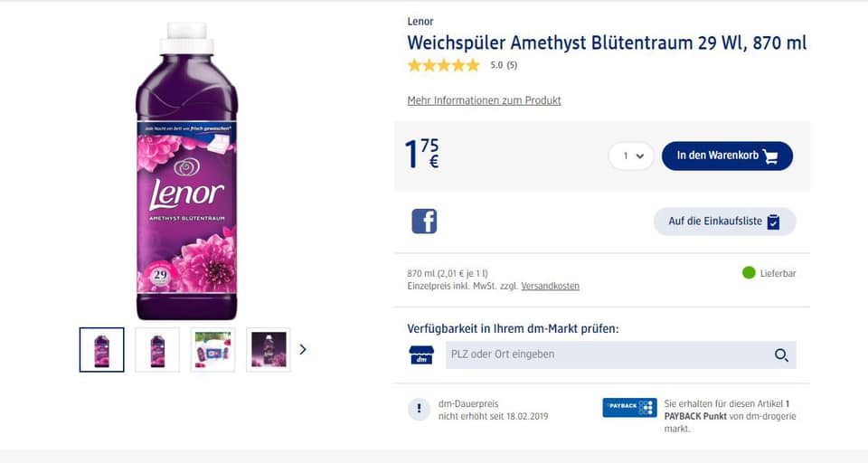Click the PAYBACK logo
Viewport: 868px width, 463px height.
[x=629, y=407]
